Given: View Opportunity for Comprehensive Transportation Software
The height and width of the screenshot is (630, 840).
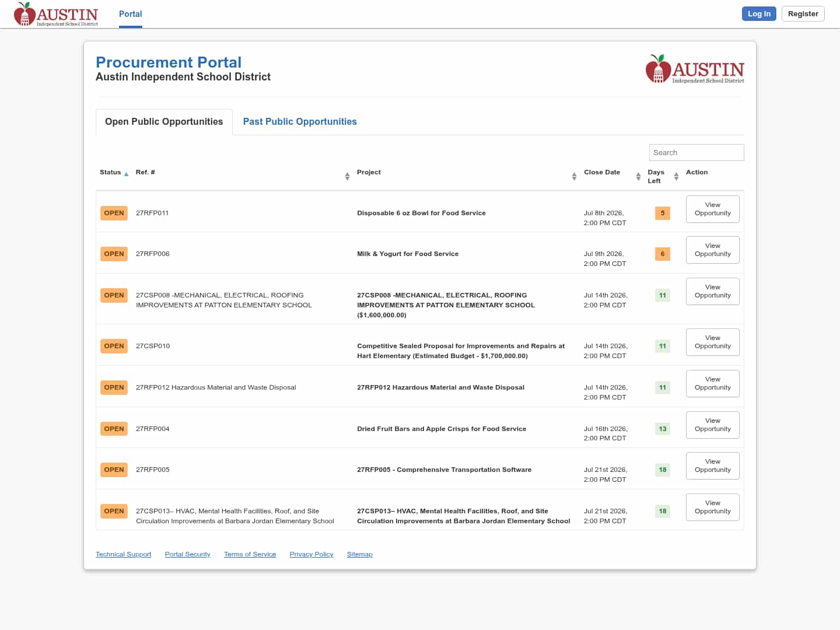Looking at the screenshot, I should [712, 466].
